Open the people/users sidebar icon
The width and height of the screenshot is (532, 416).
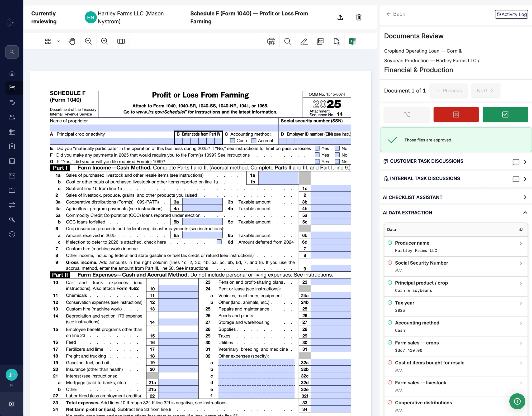[12, 117]
